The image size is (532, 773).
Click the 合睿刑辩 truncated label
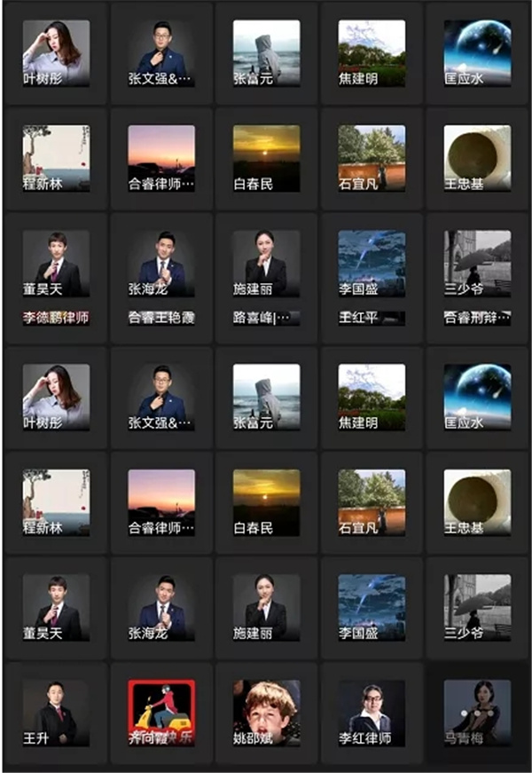tap(477, 318)
